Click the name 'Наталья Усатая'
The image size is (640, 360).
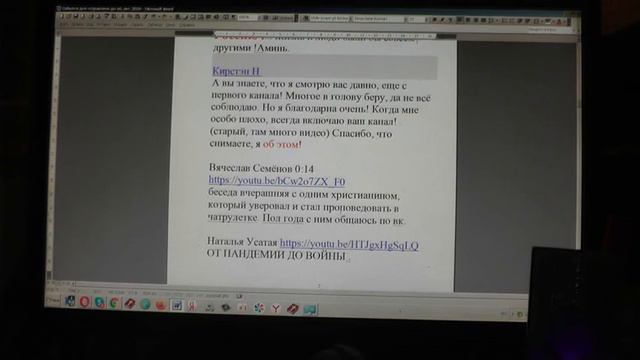point(242,242)
